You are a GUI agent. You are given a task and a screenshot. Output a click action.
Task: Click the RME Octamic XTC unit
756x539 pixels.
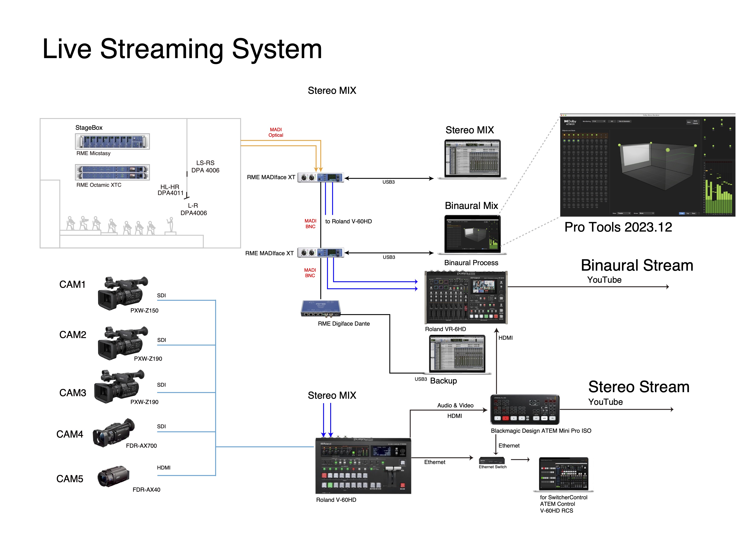[x=112, y=172]
